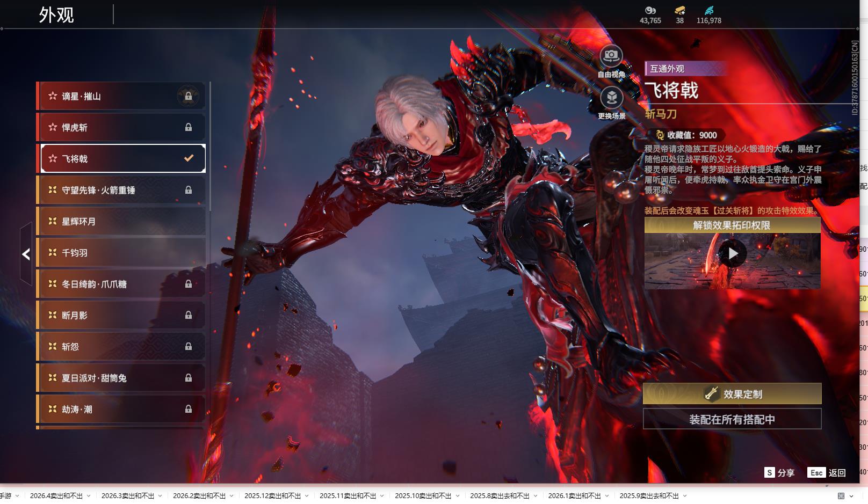868x504 pixels.
Task: Collapse the skin list with left arrow
Action: coord(26,254)
